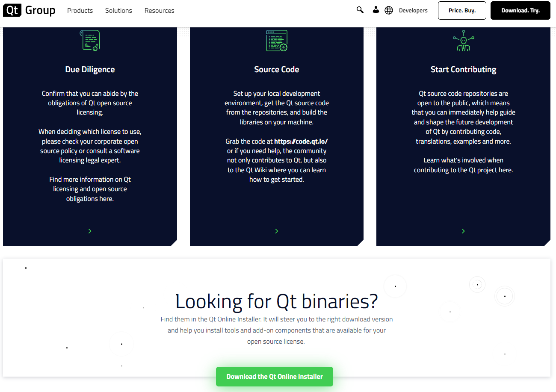This screenshot has height=392, width=556.
Task: Click the Due Diligence document icon
Action: coord(90,41)
